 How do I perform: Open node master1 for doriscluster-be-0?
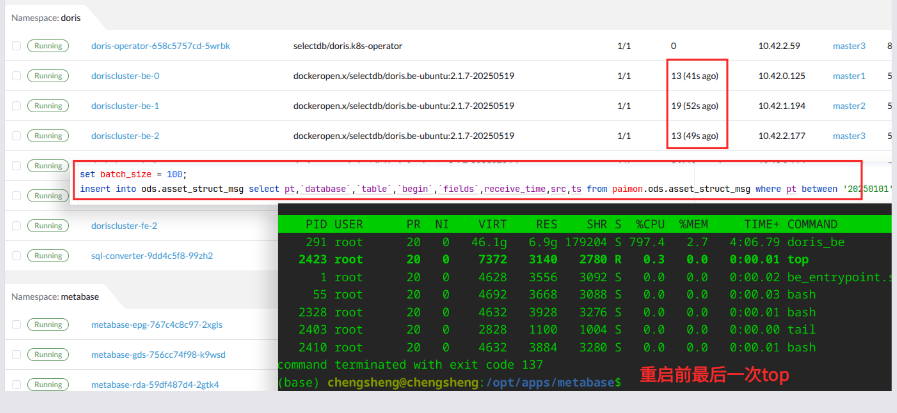click(x=849, y=76)
